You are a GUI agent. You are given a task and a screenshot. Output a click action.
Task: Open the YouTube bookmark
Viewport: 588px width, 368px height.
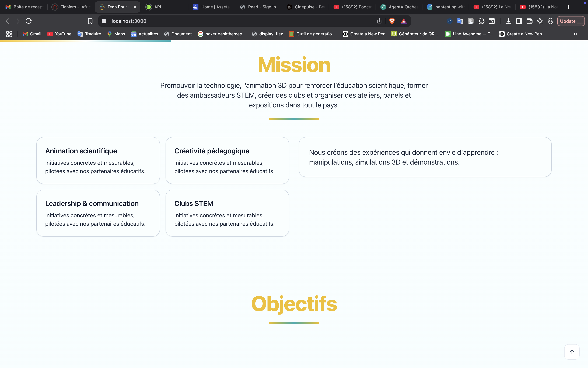point(59,34)
